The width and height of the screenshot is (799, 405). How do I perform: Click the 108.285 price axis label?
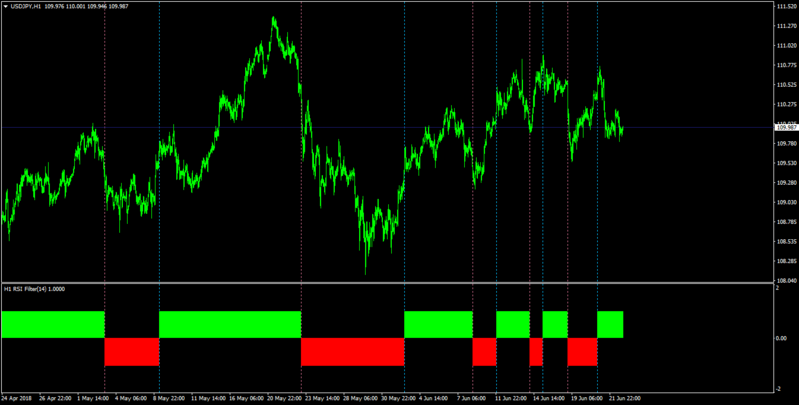coord(786,261)
